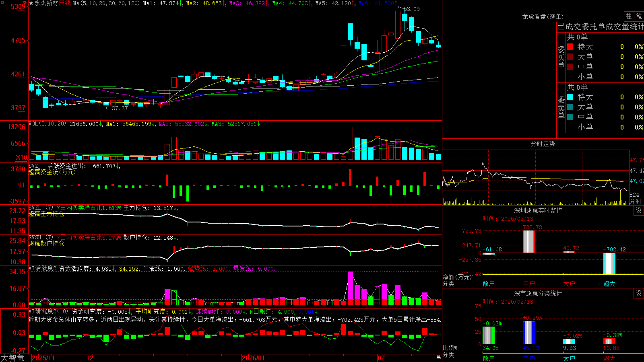The height and width of the screenshot is (362, 644).
Task: Click the dark red 大单 buy-order swatch
Action: pos(570,57)
